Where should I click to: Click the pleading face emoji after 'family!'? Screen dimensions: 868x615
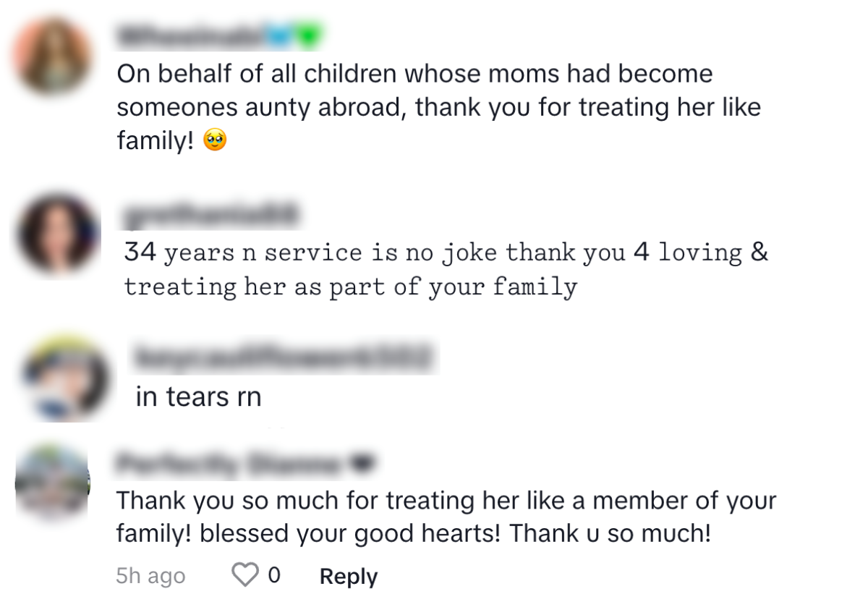pyautogui.click(x=216, y=141)
